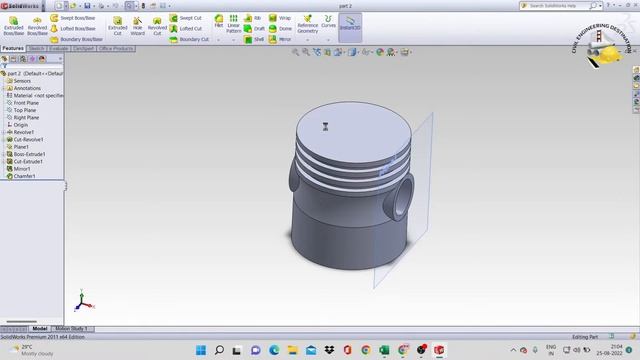The image size is (640, 360).
Task: Choose the Boundary Boss/Base command
Action: point(76,39)
